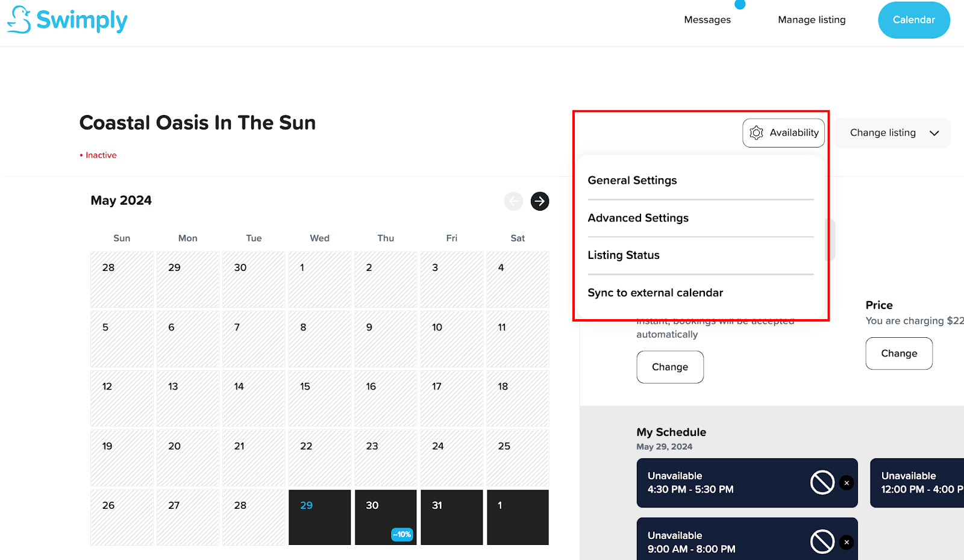Click the Swimply duck logo

pos(19,20)
